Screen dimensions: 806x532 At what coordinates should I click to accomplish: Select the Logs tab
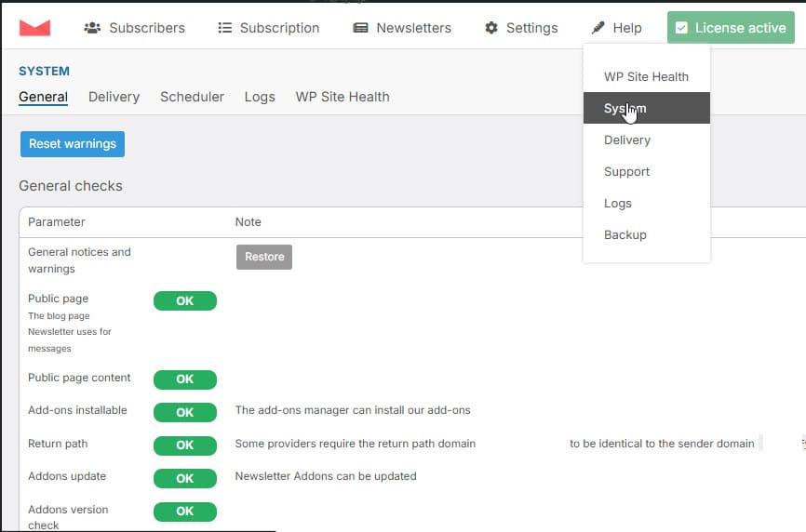click(260, 97)
